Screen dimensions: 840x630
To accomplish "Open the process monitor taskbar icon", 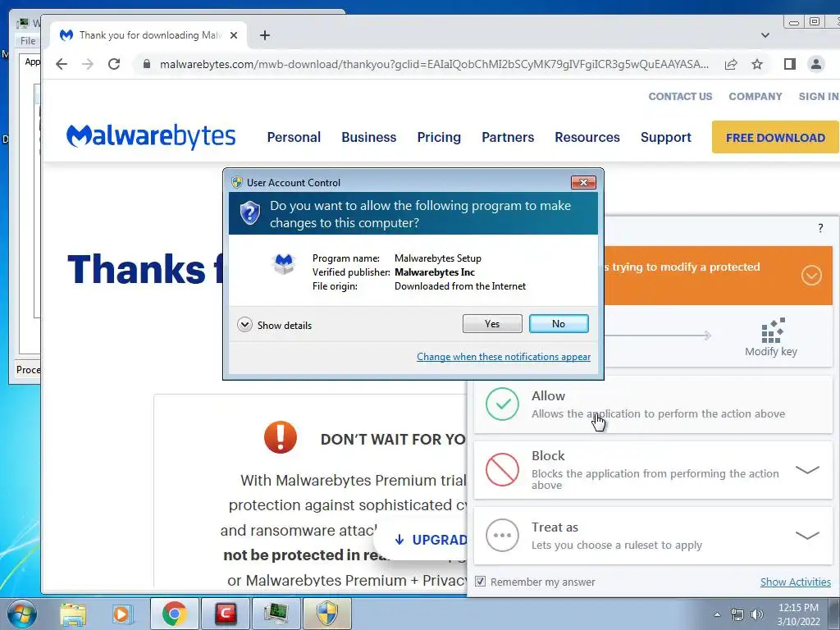I will 276,614.
